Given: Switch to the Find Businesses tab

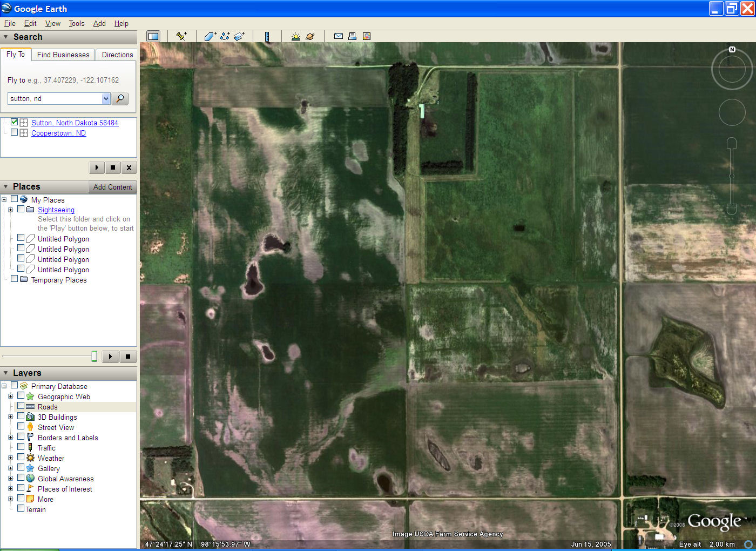Looking at the screenshot, I should click(63, 55).
